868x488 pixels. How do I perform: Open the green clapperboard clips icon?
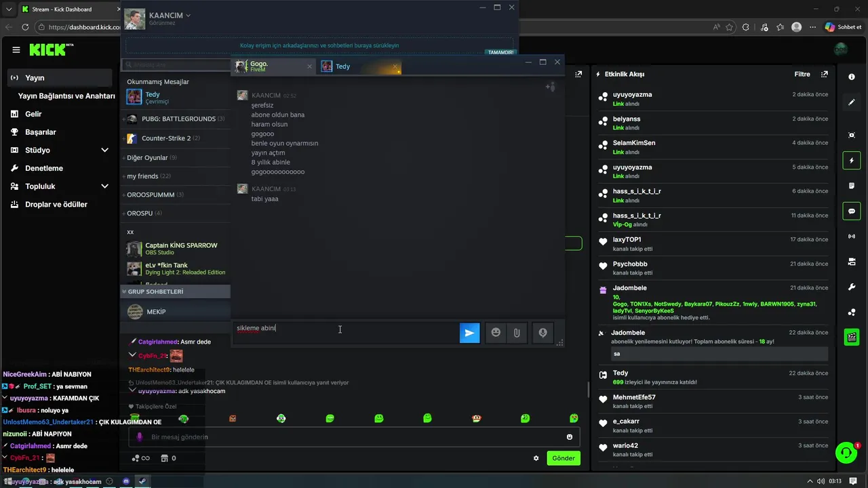[852, 337]
